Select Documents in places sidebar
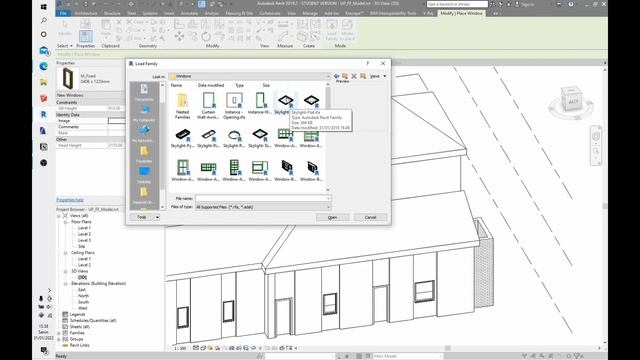 pyautogui.click(x=144, y=92)
